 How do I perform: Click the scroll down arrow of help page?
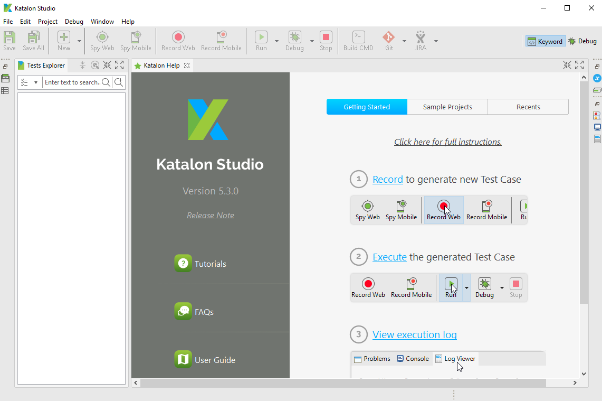pos(584,374)
